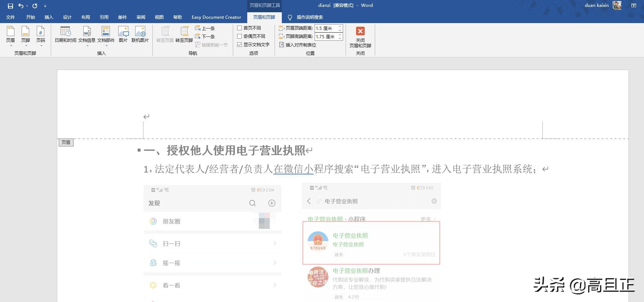Click 插入对齐制表位 button
Screen dimensions: 644x302
(298, 45)
